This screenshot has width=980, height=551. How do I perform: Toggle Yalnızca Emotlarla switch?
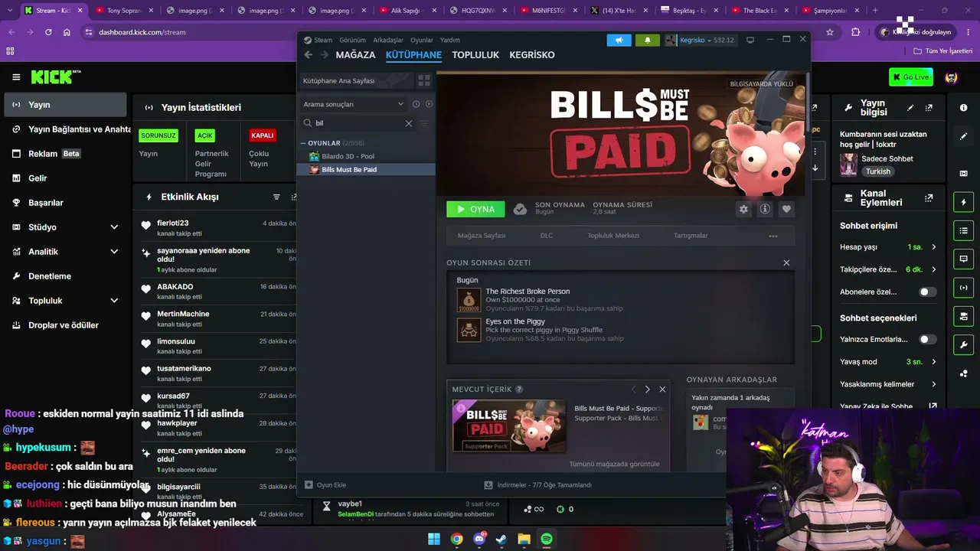(x=927, y=339)
